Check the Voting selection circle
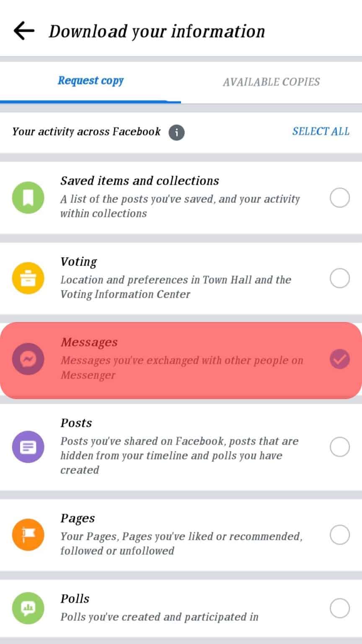 click(x=339, y=278)
